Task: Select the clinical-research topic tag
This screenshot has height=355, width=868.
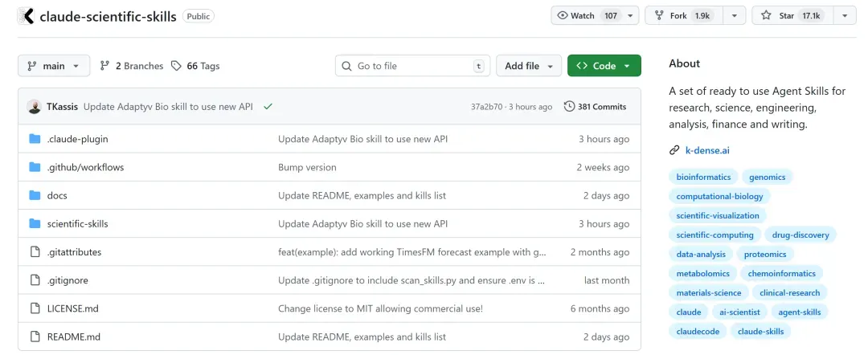Action: [789, 292]
